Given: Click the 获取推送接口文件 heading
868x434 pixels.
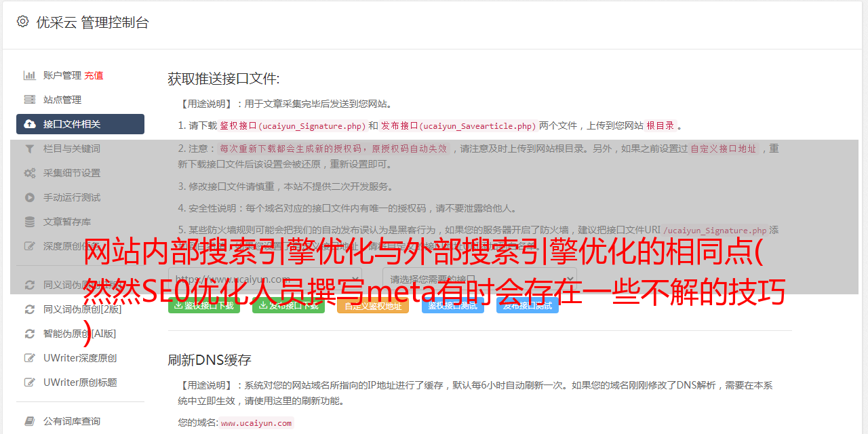Looking at the screenshot, I should click(x=224, y=79).
